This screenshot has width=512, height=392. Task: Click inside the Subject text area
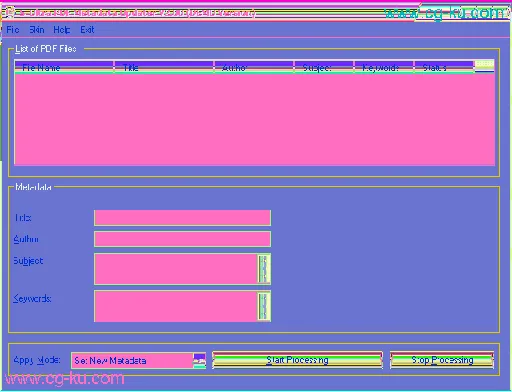[176, 269]
